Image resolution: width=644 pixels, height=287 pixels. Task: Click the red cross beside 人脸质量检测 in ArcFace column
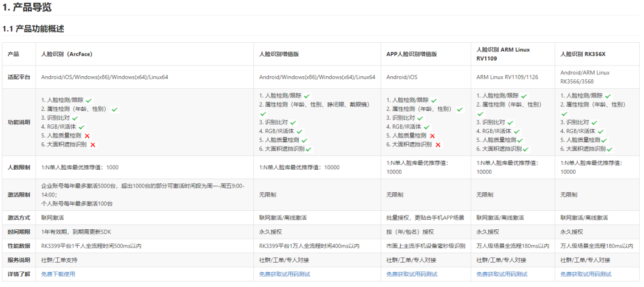[87, 136]
